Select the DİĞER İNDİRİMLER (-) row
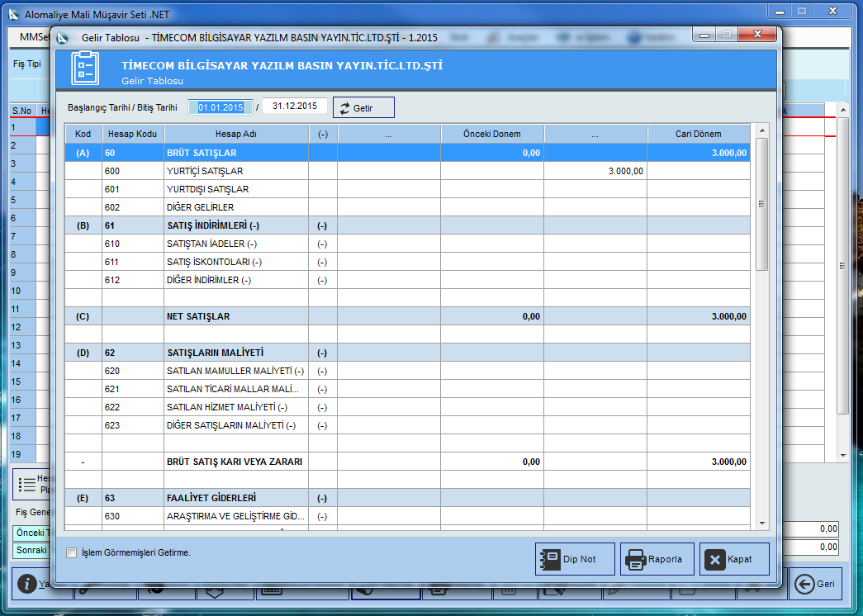The height and width of the screenshot is (616, 863). [407, 280]
